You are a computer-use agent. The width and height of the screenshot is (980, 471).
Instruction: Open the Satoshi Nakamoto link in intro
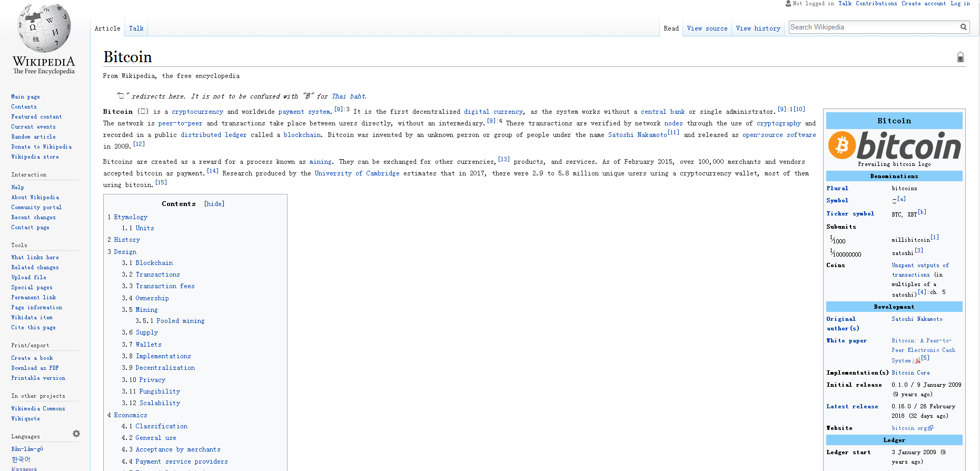(x=638, y=135)
